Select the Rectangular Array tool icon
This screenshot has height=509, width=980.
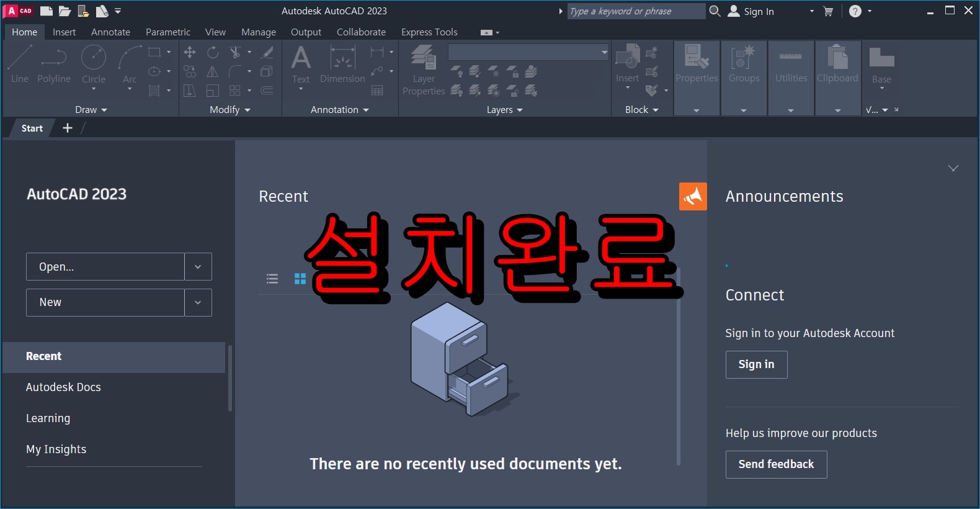point(236,91)
